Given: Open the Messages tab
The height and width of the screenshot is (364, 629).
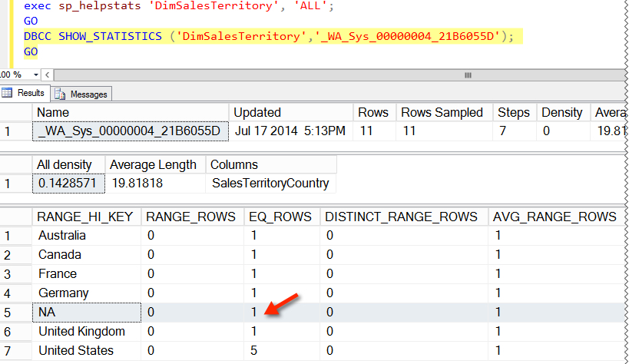Looking at the screenshot, I should (x=88, y=94).
